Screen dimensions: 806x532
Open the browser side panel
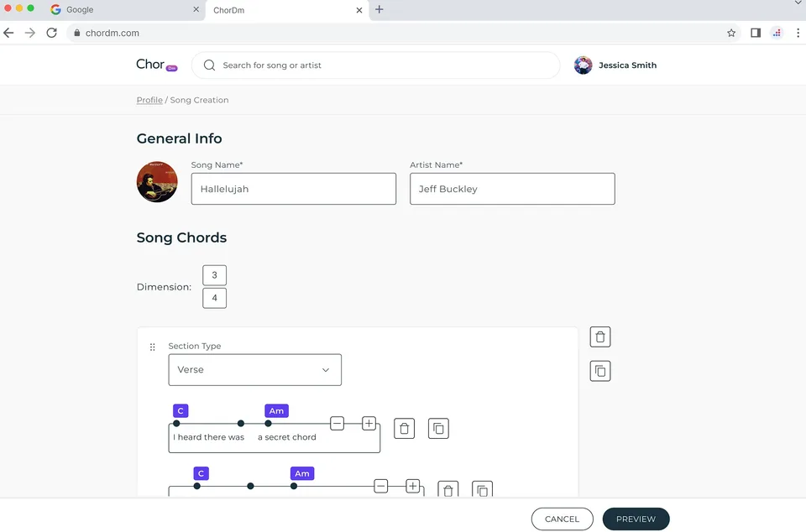click(755, 33)
